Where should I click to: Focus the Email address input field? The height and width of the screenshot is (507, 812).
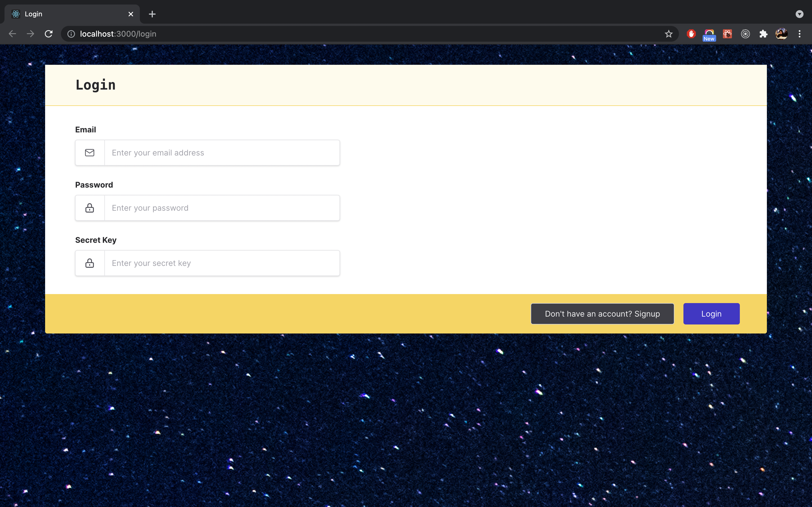221,153
